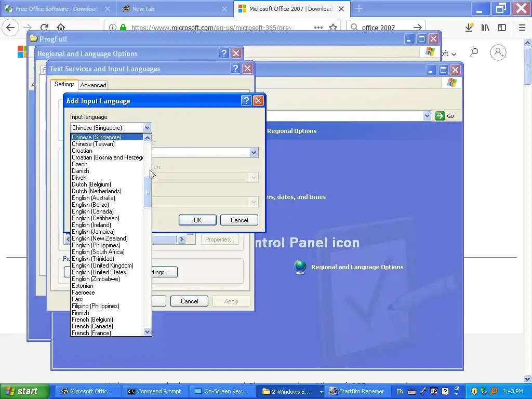The image size is (532, 399).
Task: Open the browser library icon
Action: coord(485,27)
